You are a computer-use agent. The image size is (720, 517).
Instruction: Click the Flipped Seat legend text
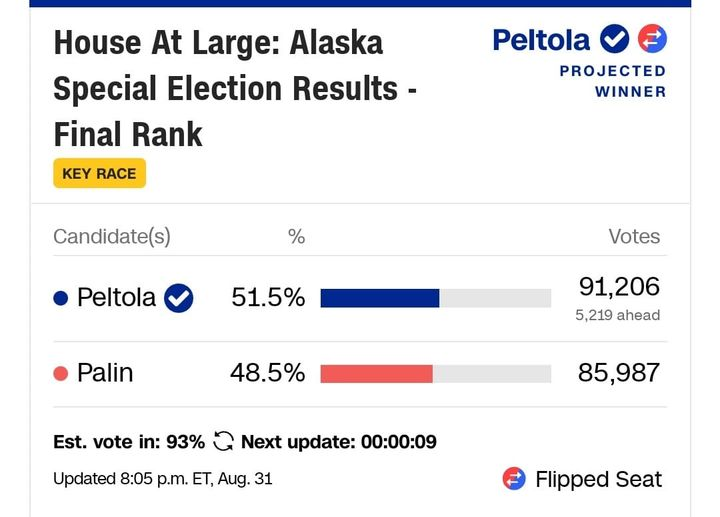[598, 479]
